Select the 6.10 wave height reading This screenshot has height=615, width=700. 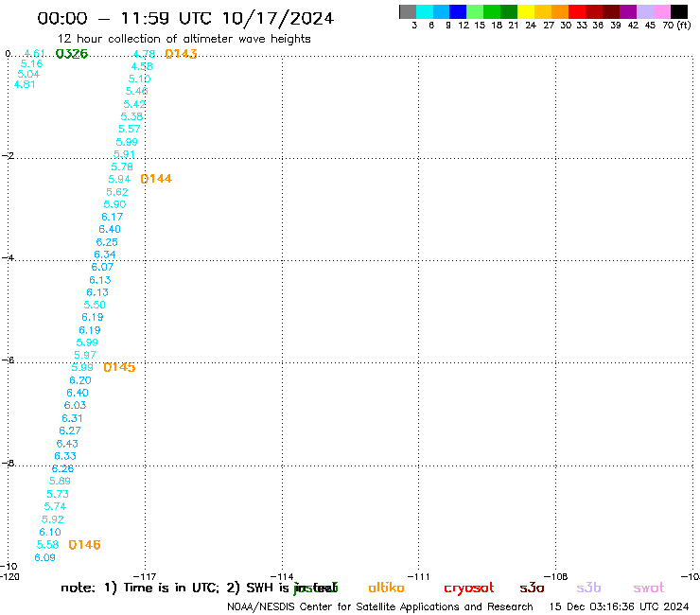(x=50, y=532)
